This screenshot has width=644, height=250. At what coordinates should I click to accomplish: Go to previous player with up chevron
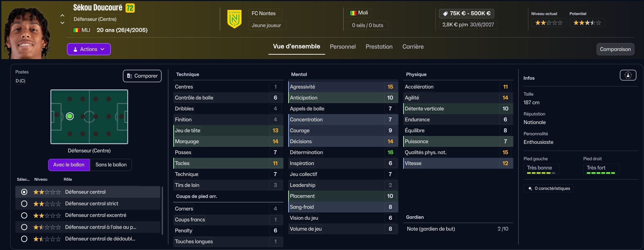[62, 15]
